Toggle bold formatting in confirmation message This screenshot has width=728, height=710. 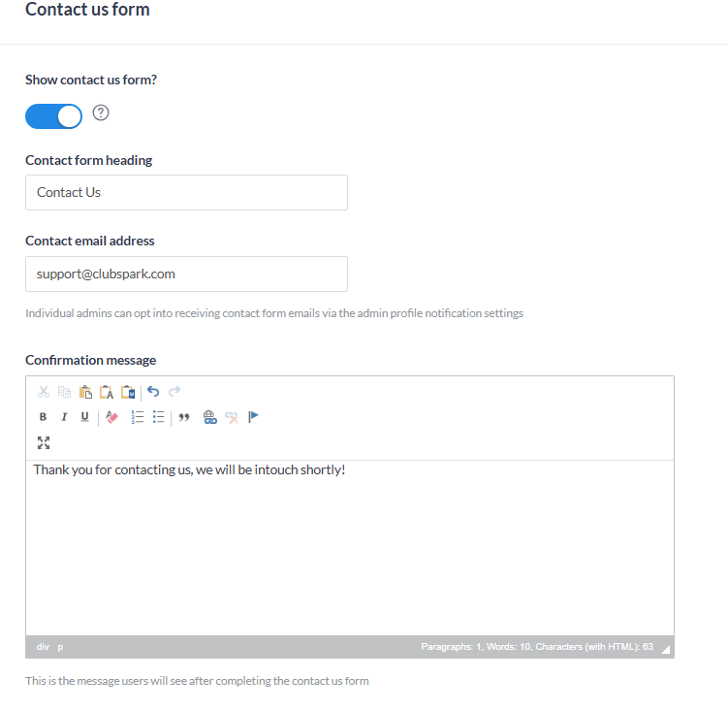(43, 417)
